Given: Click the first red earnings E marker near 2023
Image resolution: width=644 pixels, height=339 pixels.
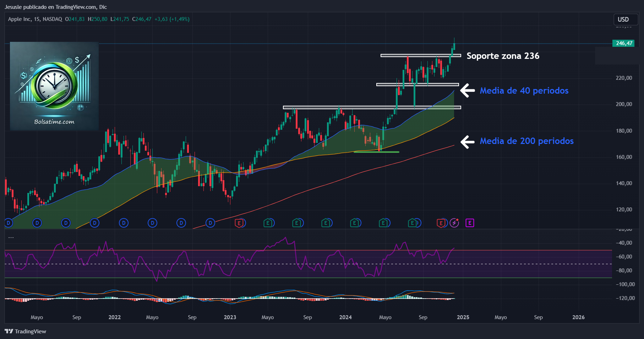Looking at the screenshot, I should click(240, 223).
